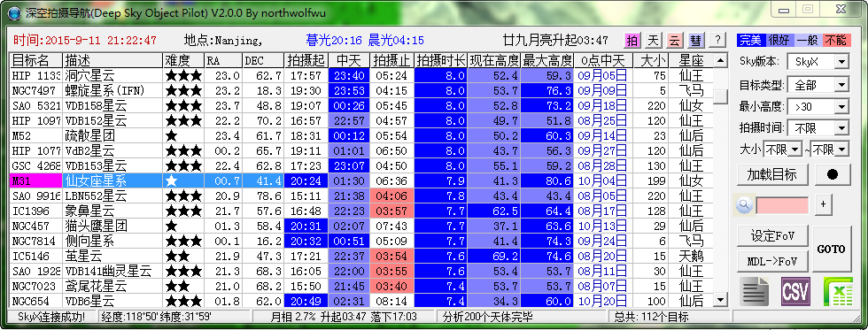This screenshot has width=868, height=330.
Task: Select the M52 target row
Action: [x=362, y=135]
